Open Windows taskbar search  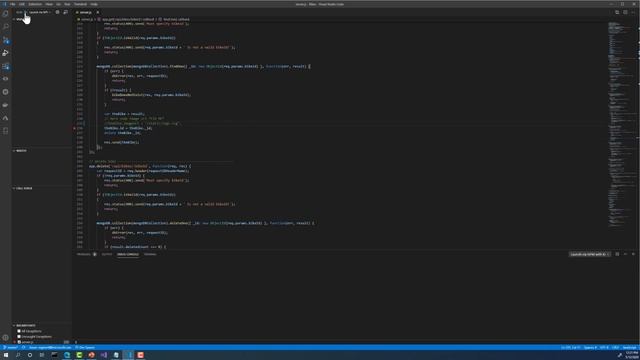(x=18, y=355)
